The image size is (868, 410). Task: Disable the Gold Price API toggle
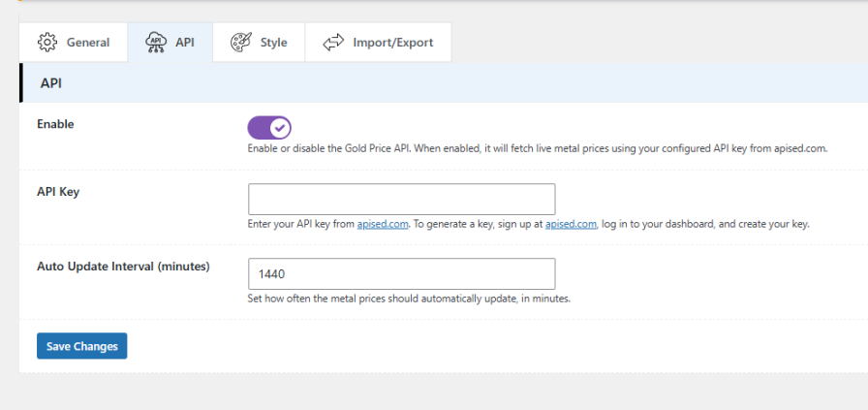point(269,127)
